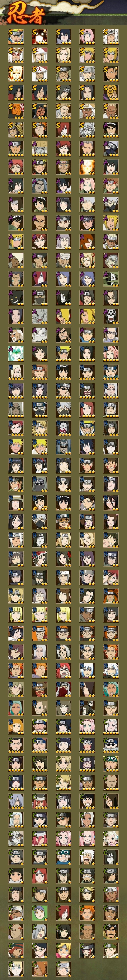Pick the A-rank pitch-black grinning face
This screenshot has width=127, height=980.
click(x=16, y=297)
